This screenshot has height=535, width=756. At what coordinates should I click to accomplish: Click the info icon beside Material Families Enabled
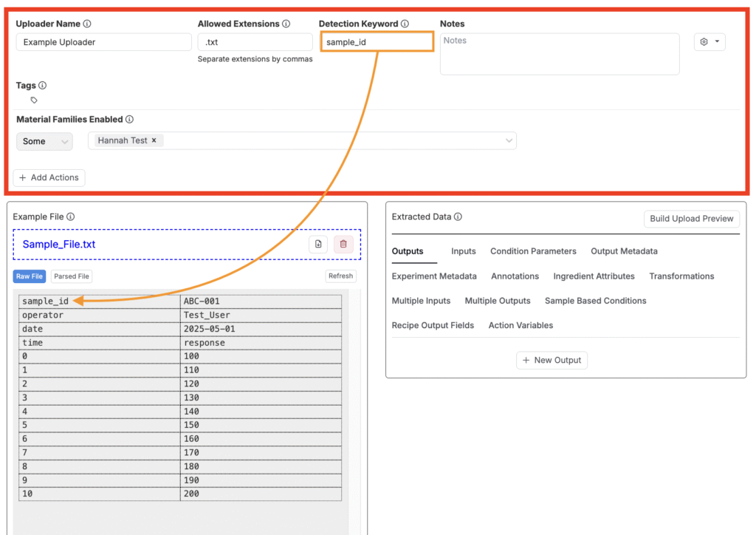click(129, 120)
